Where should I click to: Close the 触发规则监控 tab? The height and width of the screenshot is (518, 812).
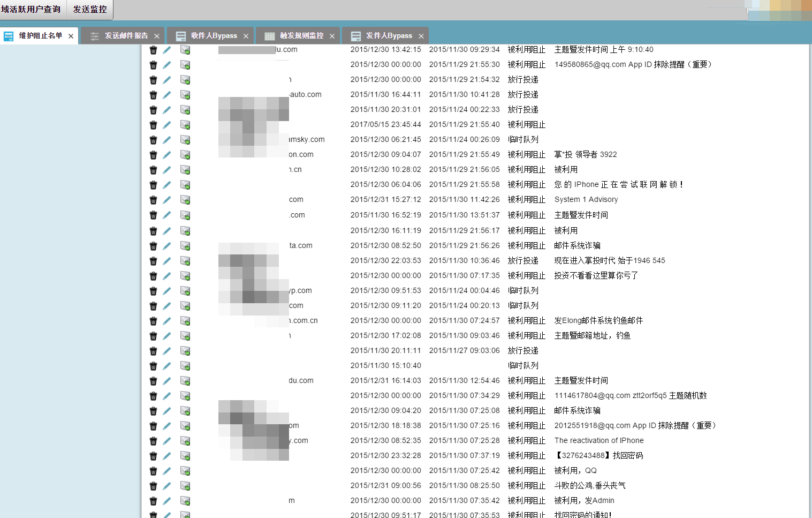(x=332, y=36)
